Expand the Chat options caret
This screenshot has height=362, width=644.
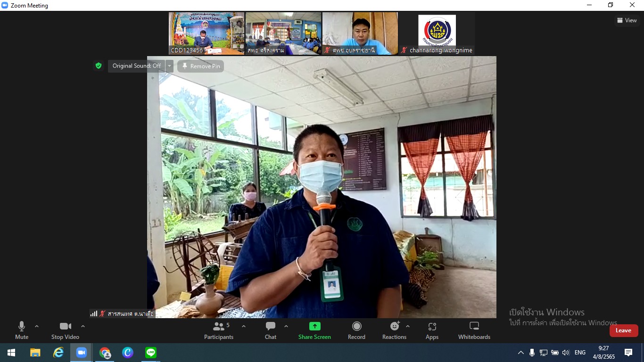click(286, 326)
